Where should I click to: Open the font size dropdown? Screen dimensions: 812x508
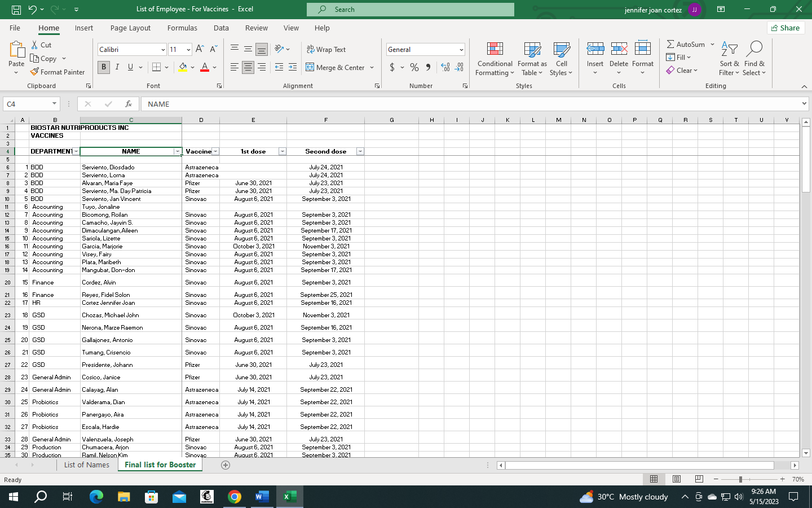(x=188, y=50)
